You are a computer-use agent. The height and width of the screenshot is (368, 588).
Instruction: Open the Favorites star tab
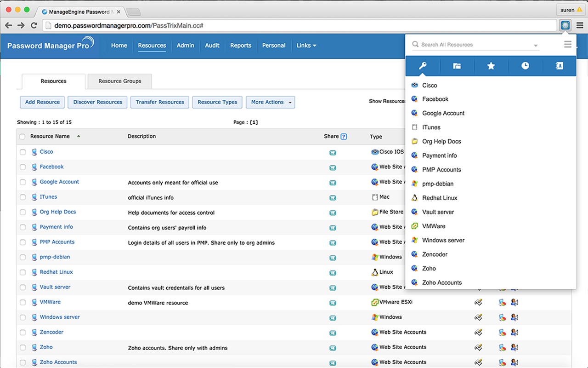pyautogui.click(x=491, y=66)
